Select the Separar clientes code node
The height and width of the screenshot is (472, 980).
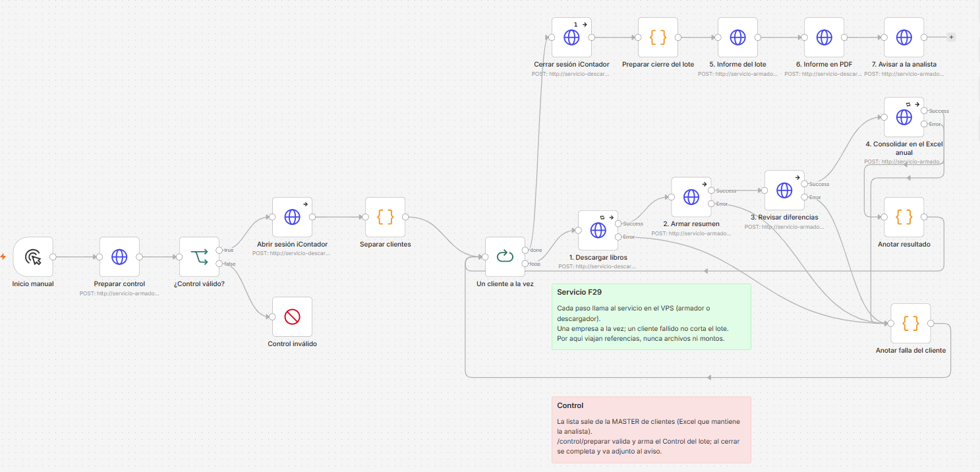[x=386, y=217]
